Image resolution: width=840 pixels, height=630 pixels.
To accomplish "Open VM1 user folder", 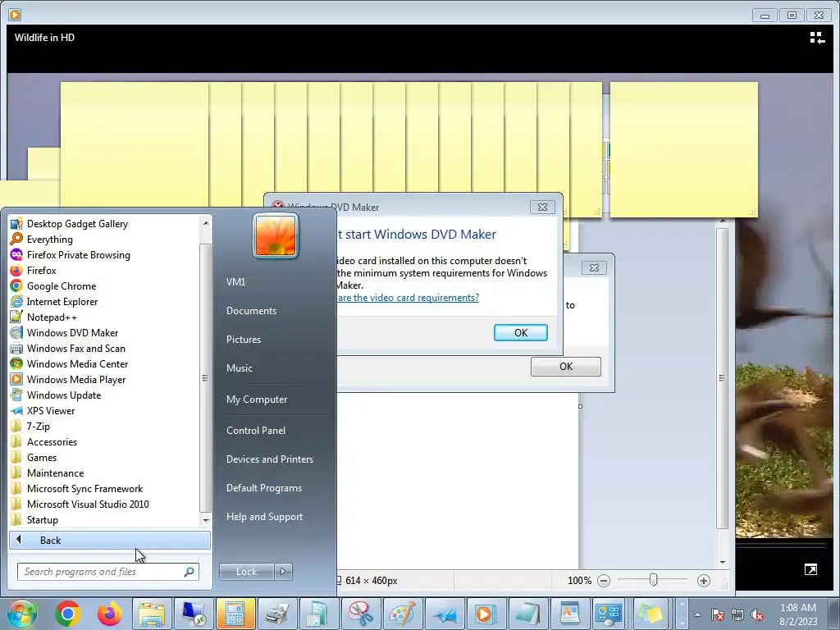I will [235, 282].
